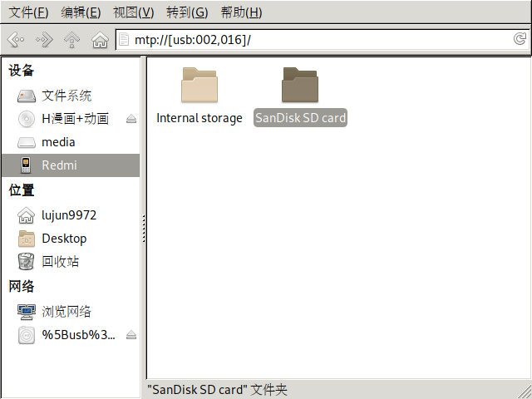Click the 文件系统 drive icon
Viewport: 532px width, 399px height.
(27, 96)
